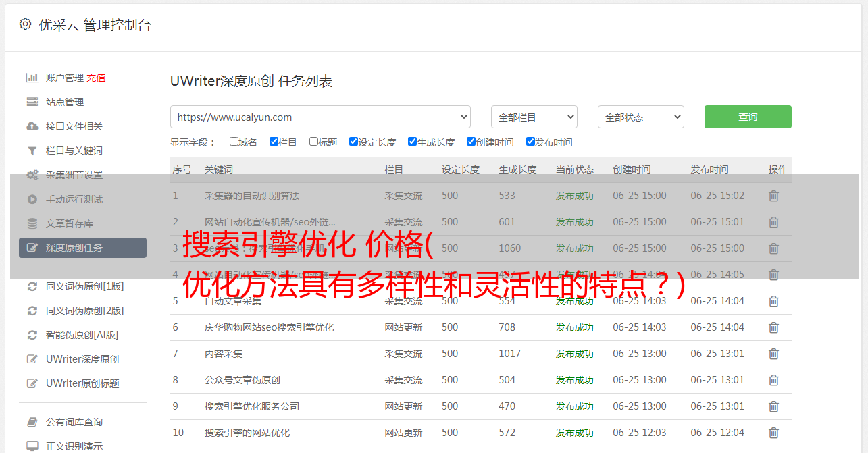Enable the 域名 field checkbox
The height and width of the screenshot is (453, 868).
(234, 142)
